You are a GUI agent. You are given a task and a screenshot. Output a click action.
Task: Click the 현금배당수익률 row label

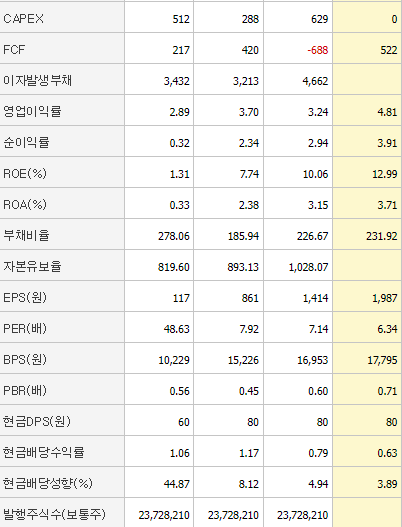coord(43,452)
